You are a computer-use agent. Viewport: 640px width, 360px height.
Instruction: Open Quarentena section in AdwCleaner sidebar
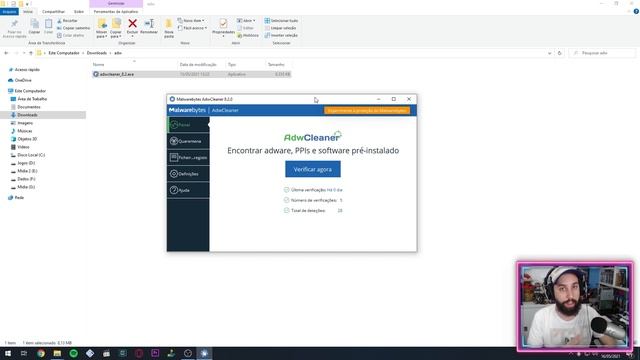188,141
